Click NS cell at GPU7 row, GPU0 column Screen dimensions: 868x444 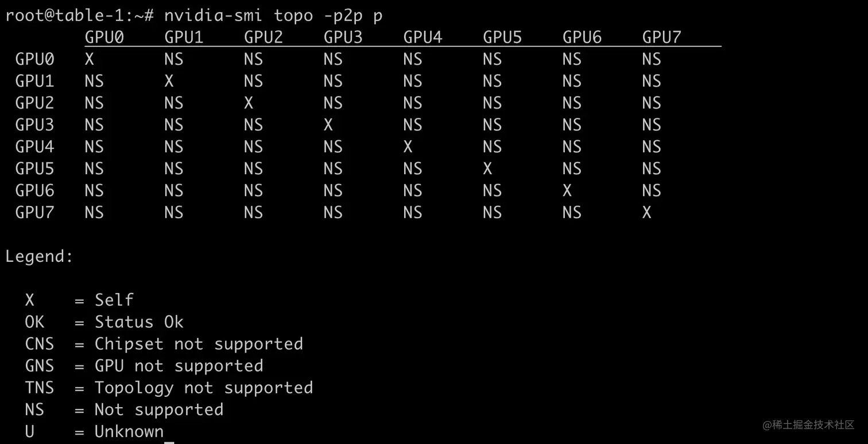pyautogui.click(x=94, y=213)
